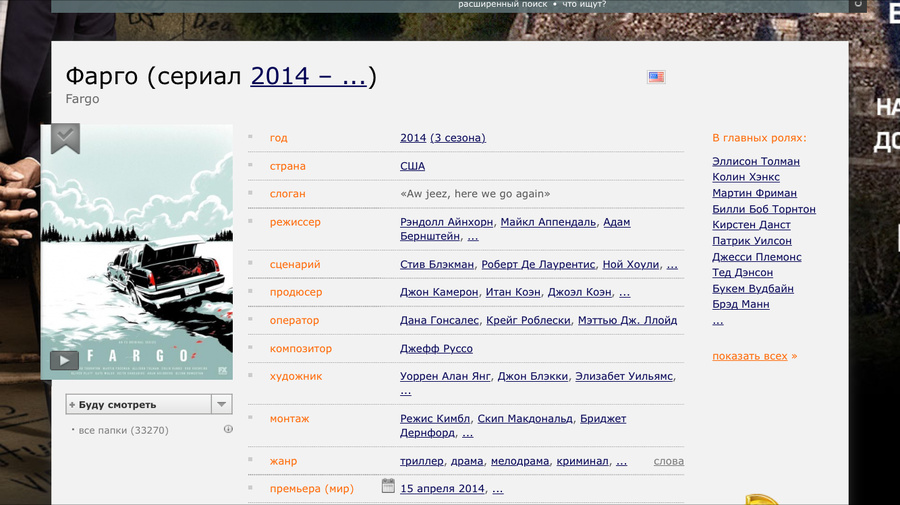Open actor Мартин Фриман
This screenshot has height=505, width=900.
pyautogui.click(x=754, y=193)
